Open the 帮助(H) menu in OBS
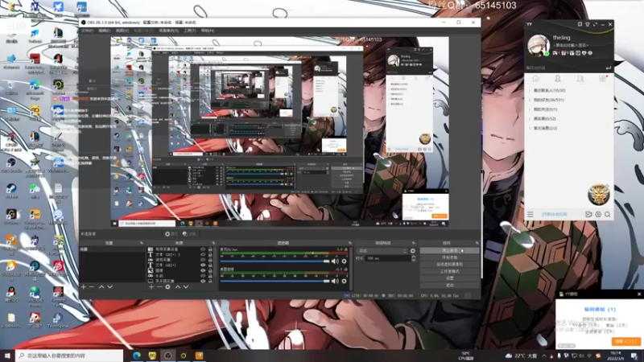Viewport: 644px width, 362px height. (x=208, y=31)
